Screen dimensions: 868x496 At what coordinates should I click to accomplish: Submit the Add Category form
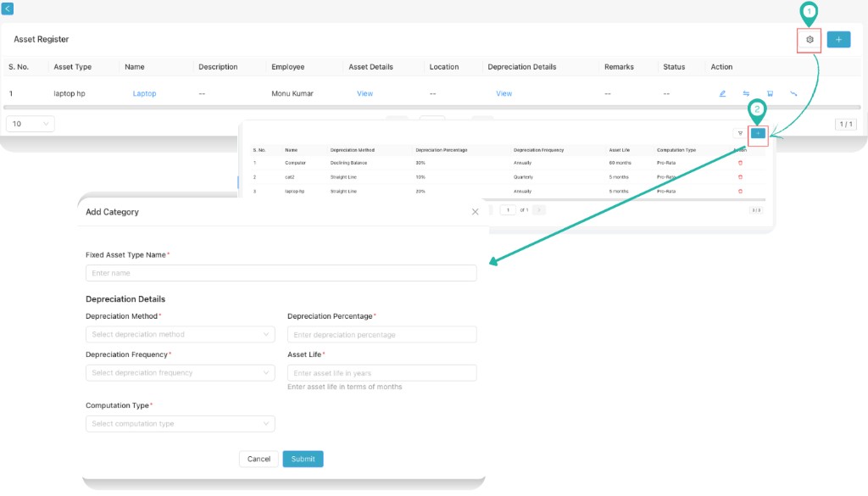(x=303, y=459)
